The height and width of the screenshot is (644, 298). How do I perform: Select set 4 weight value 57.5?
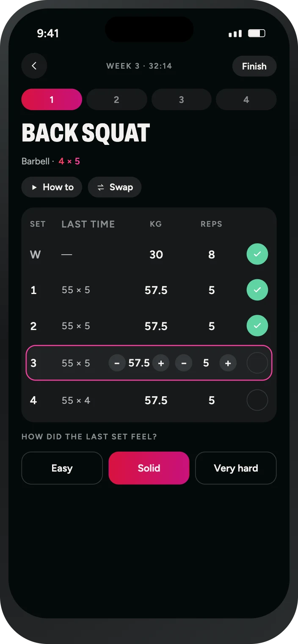tap(156, 400)
